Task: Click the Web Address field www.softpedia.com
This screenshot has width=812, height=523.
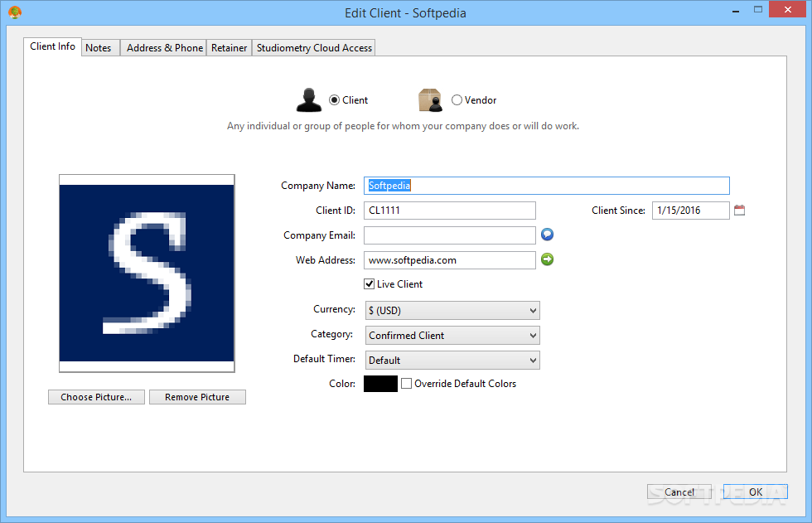Action: (449, 260)
